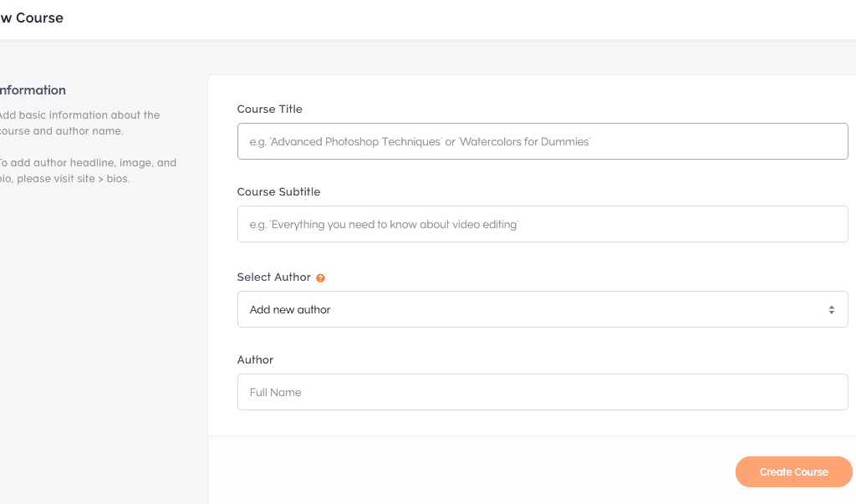Click the Create Course button
Image resolution: width=856 pixels, height=504 pixels.
794,471
